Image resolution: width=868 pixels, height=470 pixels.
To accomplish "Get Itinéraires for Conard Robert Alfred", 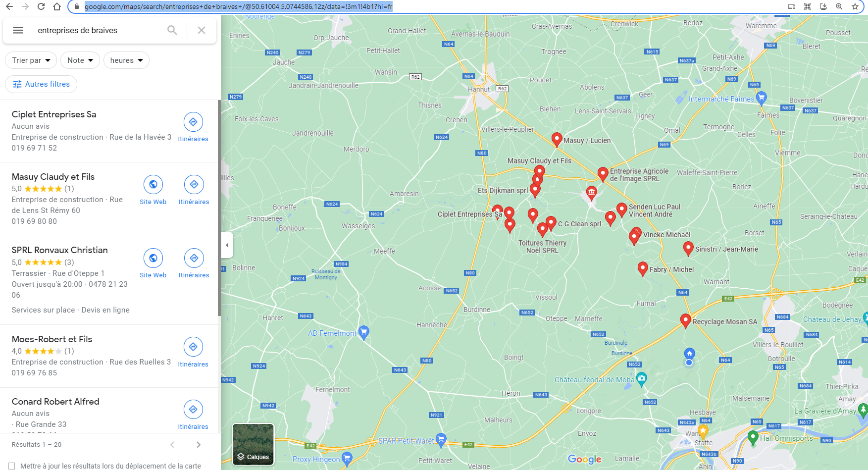I will coord(193,415).
